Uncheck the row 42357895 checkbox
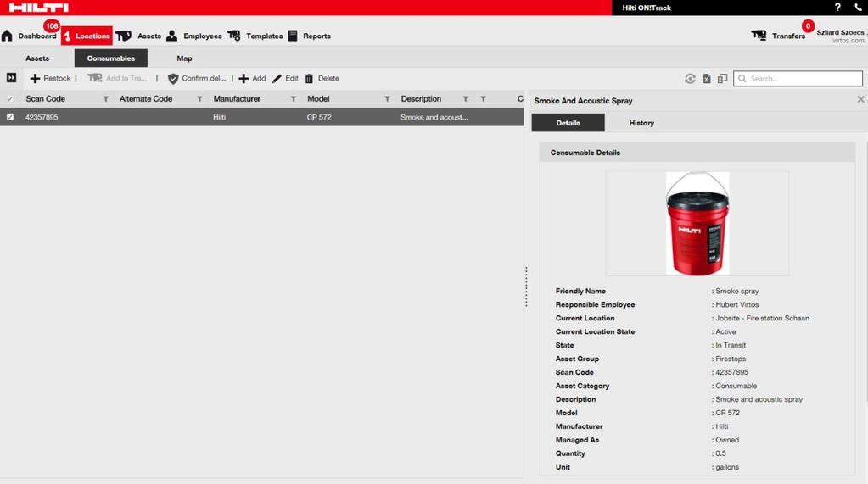Viewport: 868px width, 484px height. pyautogui.click(x=10, y=117)
